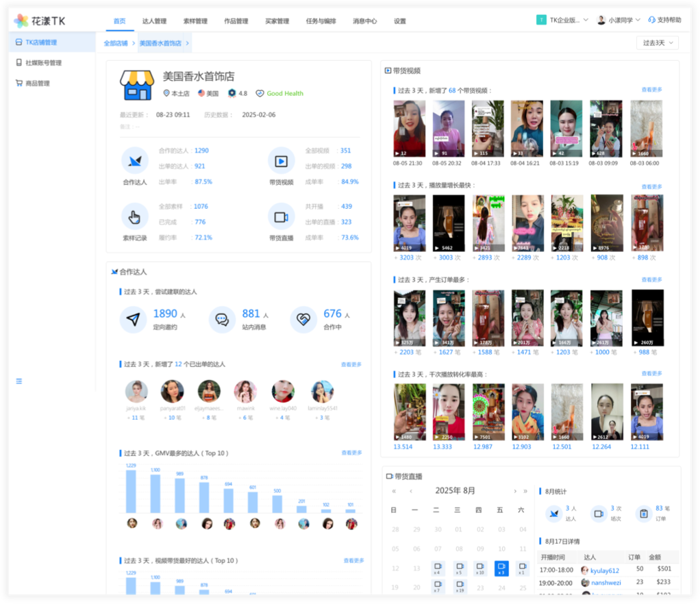Switch to the 达人管理 tab
The width and height of the screenshot is (700, 604).
click(x=154, y=21)
